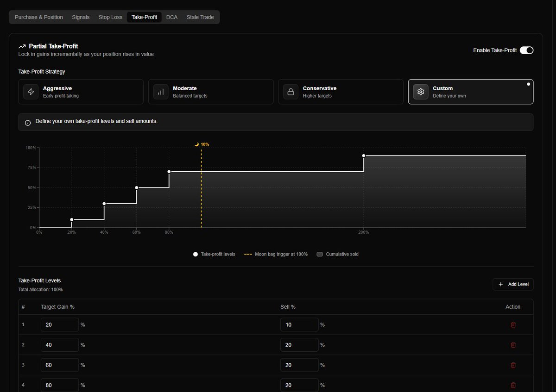The height and width of the screenshot is (392, 556).
Task: Click the info icon in the banner
Action: click(28, 123)
